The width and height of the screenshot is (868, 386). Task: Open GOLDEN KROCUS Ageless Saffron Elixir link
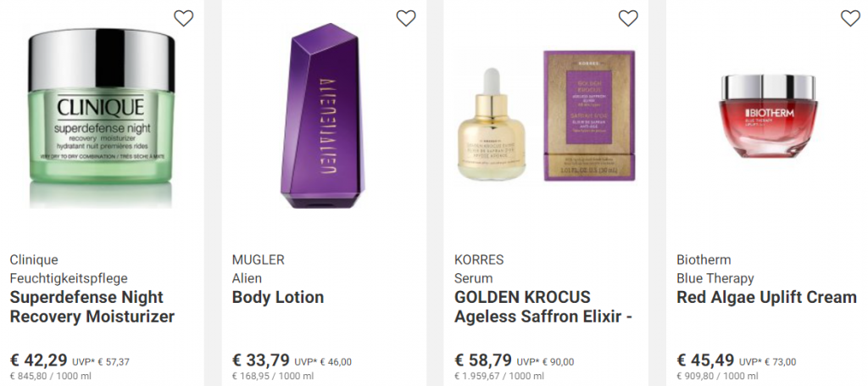(543, 307)
